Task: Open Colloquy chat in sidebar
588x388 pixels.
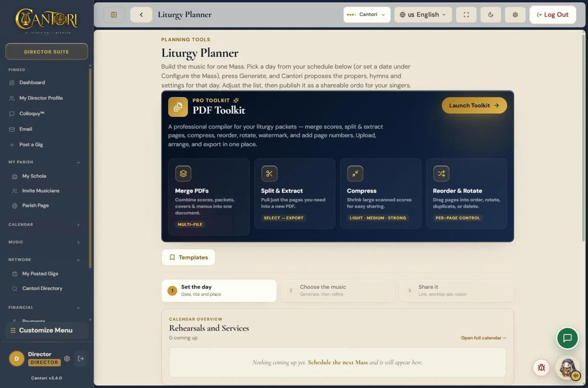Action: (x=32, y=114)
